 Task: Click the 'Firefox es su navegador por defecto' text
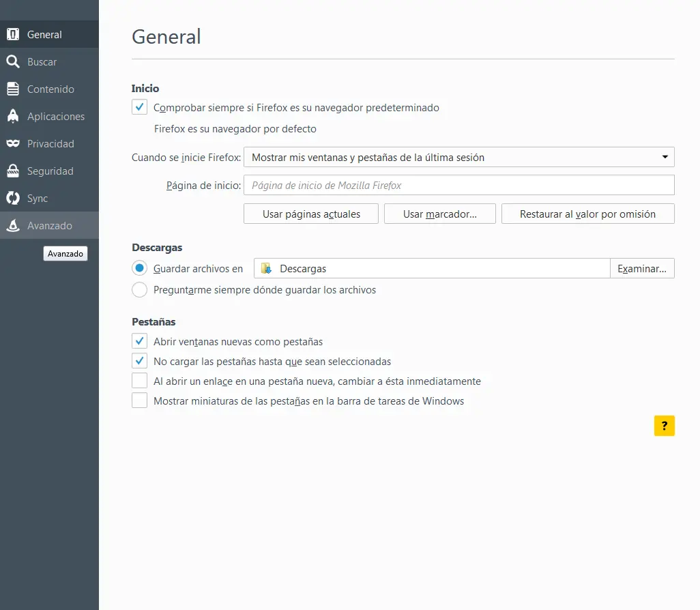(x=235, y=128)
